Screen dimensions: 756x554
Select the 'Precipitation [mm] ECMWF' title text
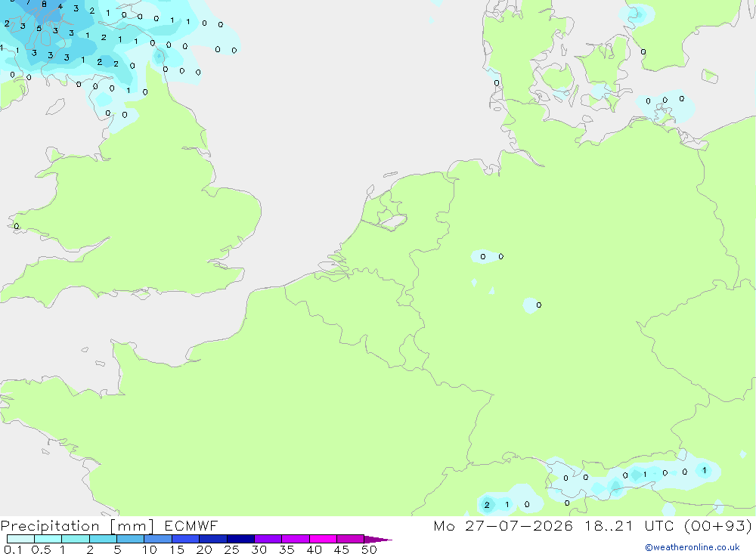[x=109, y=526]
